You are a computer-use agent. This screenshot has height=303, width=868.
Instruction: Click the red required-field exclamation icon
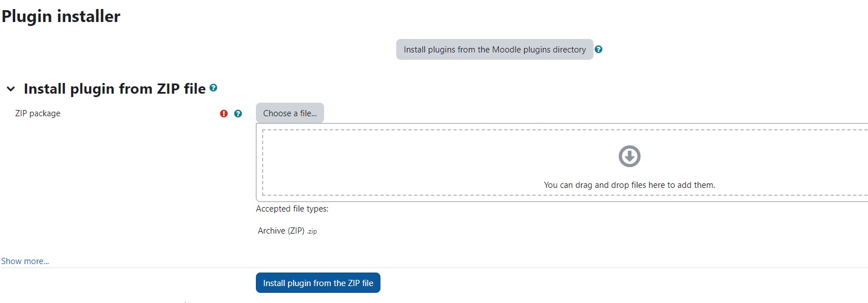point(224,113)
